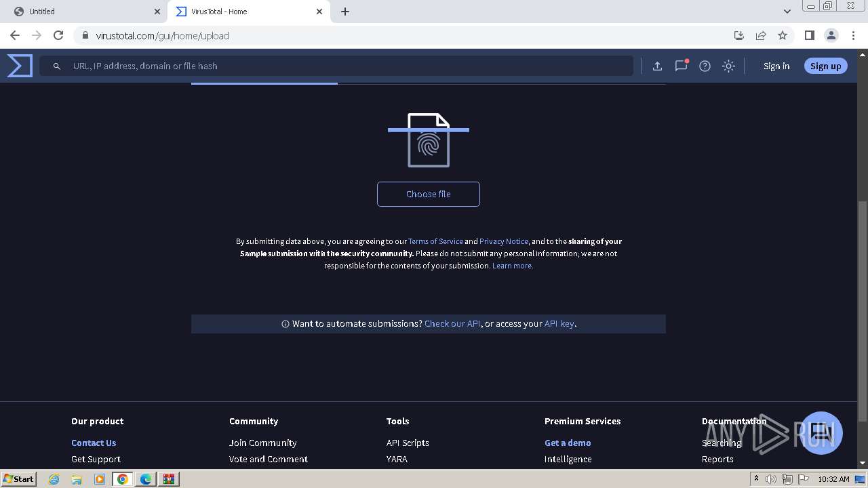Click the file fingerprint upload icon
Image resolution: width=868 pixels, height=488 pixels.
pos(429,140)
